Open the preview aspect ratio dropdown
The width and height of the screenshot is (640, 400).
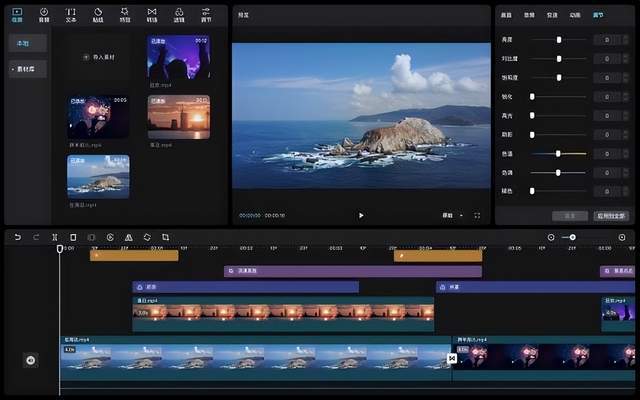click(449, 215)
